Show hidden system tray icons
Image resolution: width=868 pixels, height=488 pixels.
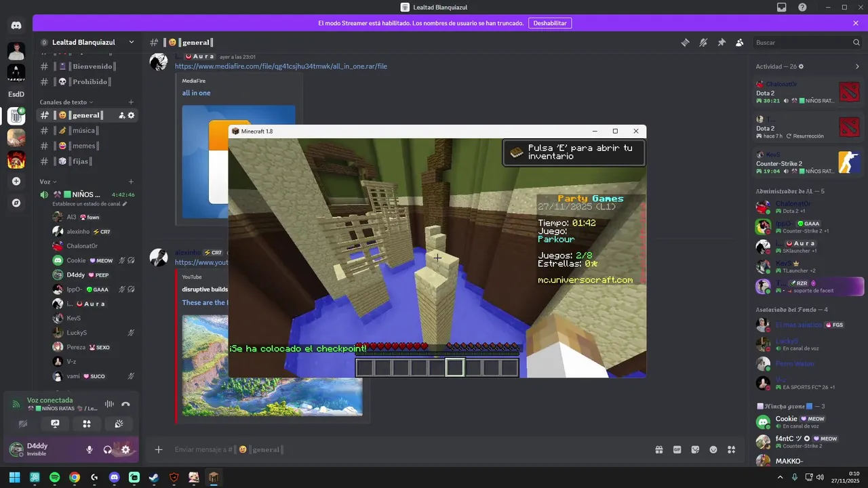(x=780, y=477)
